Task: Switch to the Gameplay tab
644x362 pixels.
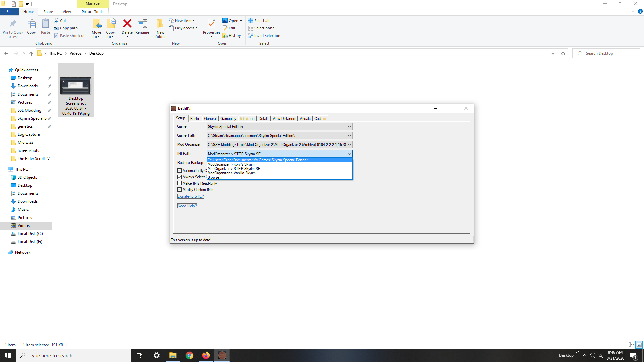Action: (228, 119)
